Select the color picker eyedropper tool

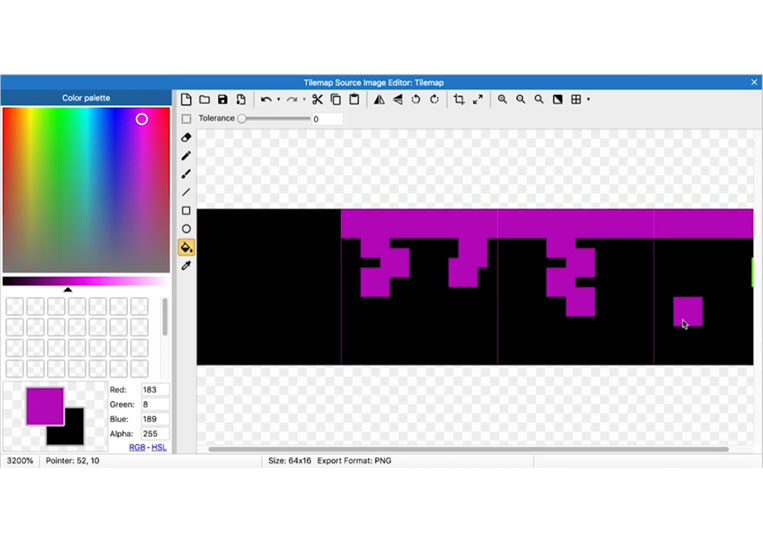(x=186, y=266)
